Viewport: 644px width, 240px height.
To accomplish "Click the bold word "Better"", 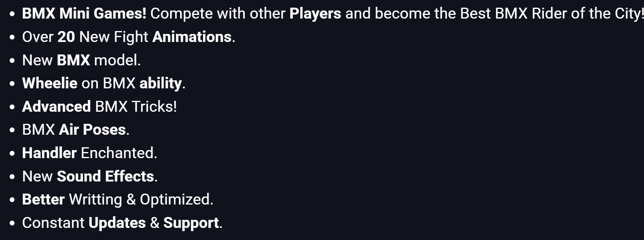I will click(43, 200).
